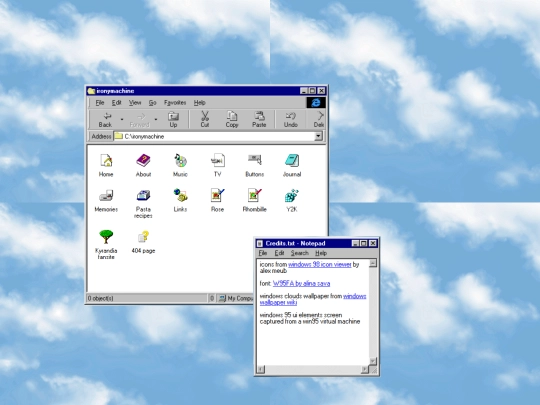Click the Notepad icon in Credits.txt title bar

click(x=260, y=243)
